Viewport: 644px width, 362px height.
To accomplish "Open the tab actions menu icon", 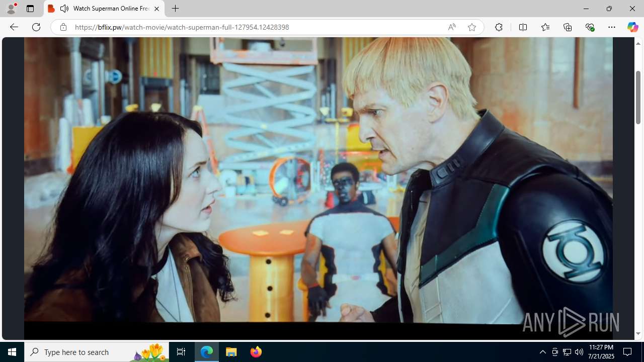I will [x=30, y=9].
